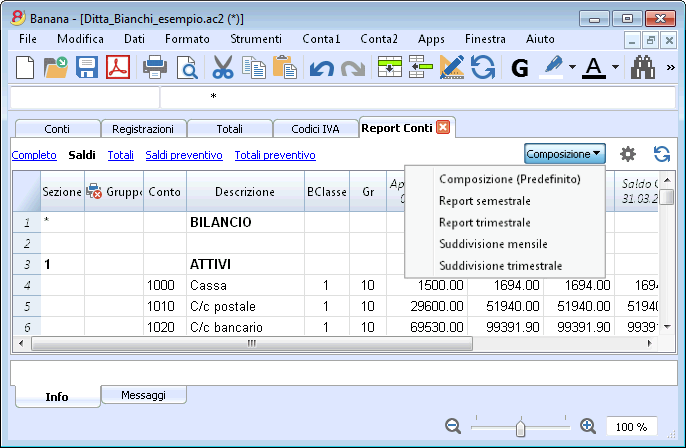Open the Totali view link
The width and height of the screenshot is (686, 448).
point(121,155)
